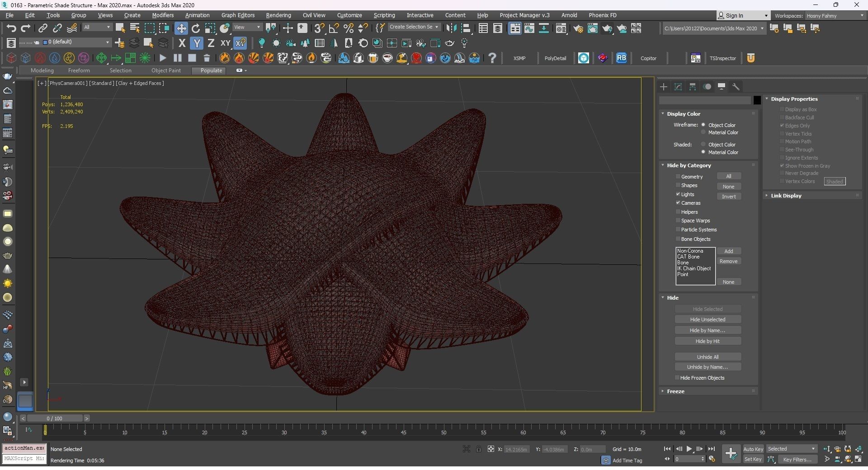This screenshot has height=470, width=868.
Task: Open the Graph Editors menu
Action: [x=238, y=15]
